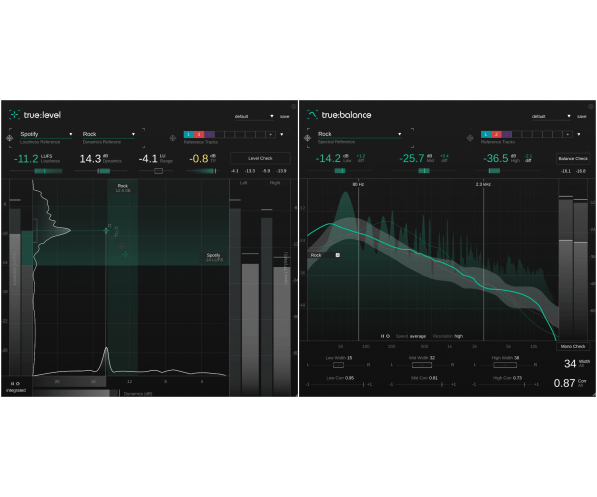The width and height of the screenshot is (597, 497).
Task: Change the Speed average setting
Action: coord(411,336)
